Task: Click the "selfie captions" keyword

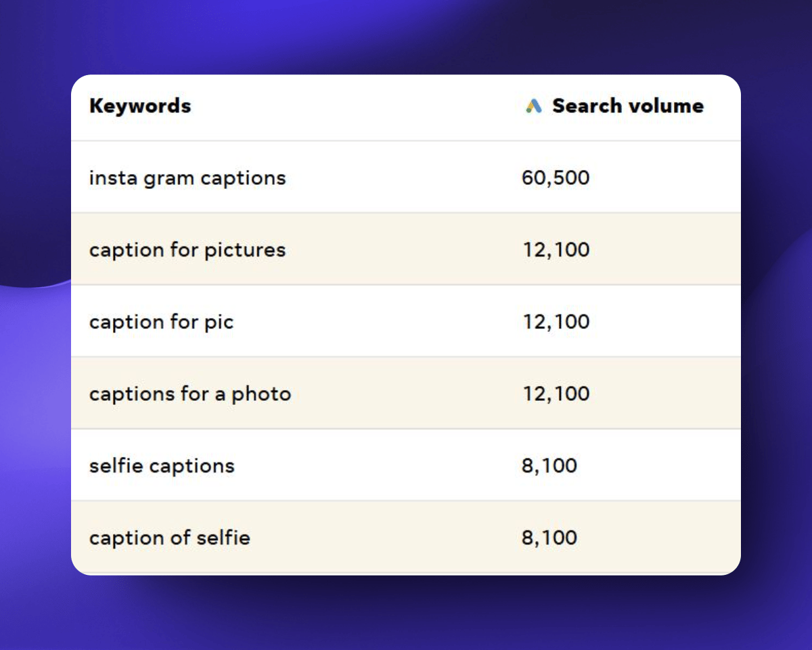Action: pyautogui.click(x=162, y=466)
